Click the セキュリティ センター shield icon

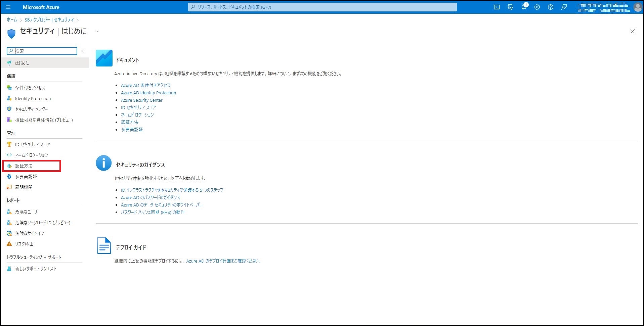pos(9,109)
